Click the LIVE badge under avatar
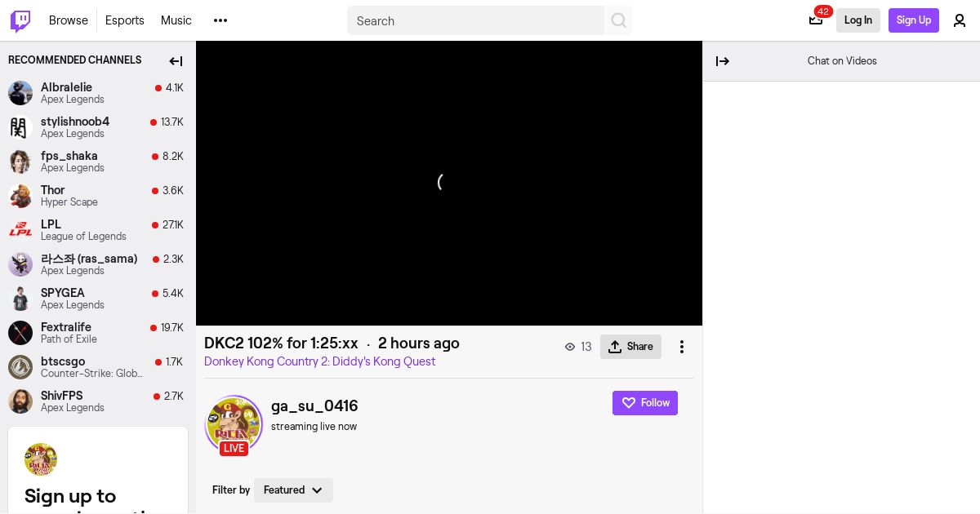This screenshot has height=514, width=980. tap(234, 448)
